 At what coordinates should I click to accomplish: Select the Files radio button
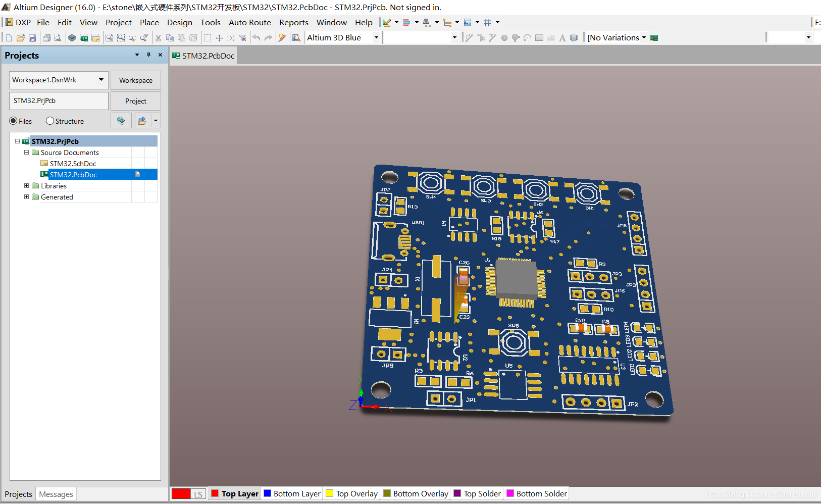tap(14, 121)
